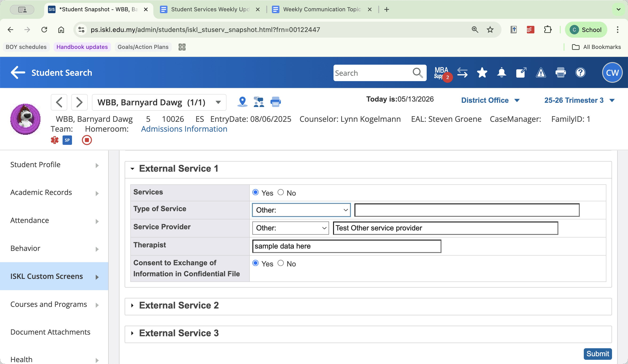Open the Type of Service dropdown
Viewport: 628px width, 364px height.
point(301,210)
